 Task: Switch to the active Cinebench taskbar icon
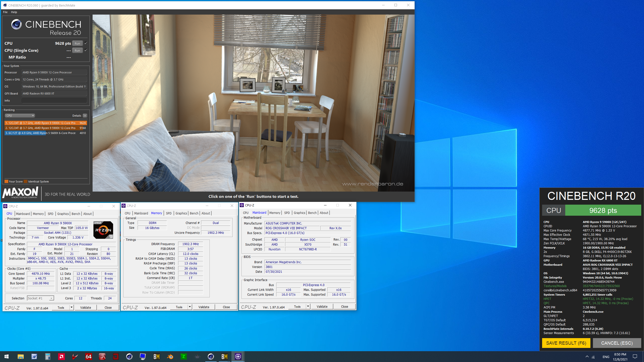click(x=211, y=356)
